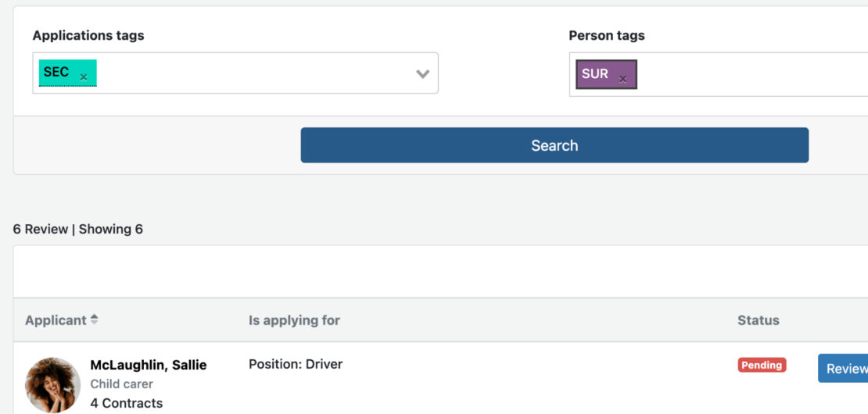Remove the SEC application tag
The height and width of the screenshot is (414, 868).
[x=84, y=77]
